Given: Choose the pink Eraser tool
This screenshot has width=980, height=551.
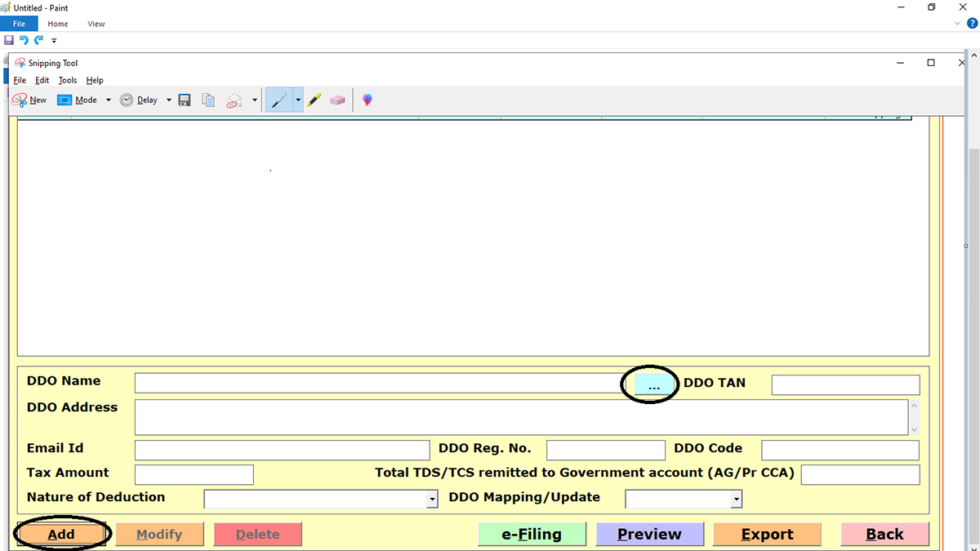Looking at the screenshot, I should [x=337, y=100].
